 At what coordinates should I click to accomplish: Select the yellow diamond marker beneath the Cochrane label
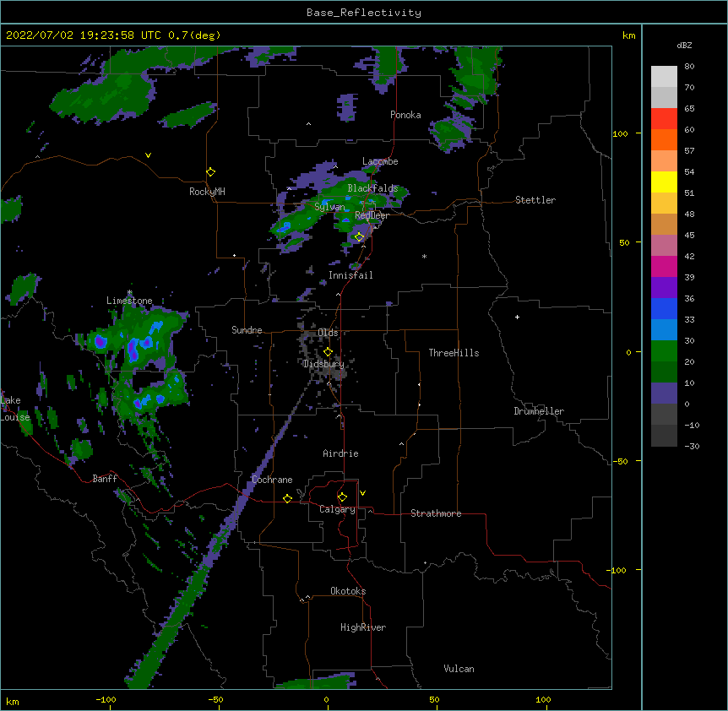[x=287, y=498]
